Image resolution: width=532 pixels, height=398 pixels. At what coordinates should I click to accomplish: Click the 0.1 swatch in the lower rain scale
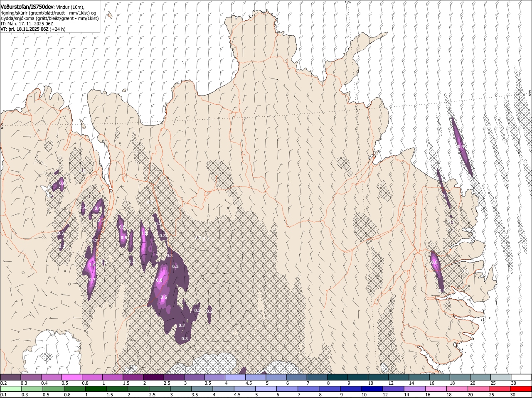[10, 389]
